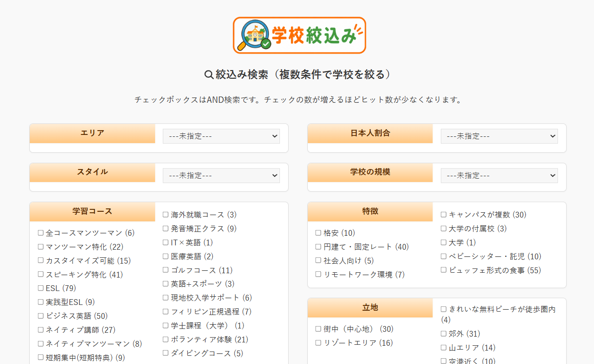Enable the カスタイマイズ可能 (15) option

41,261
